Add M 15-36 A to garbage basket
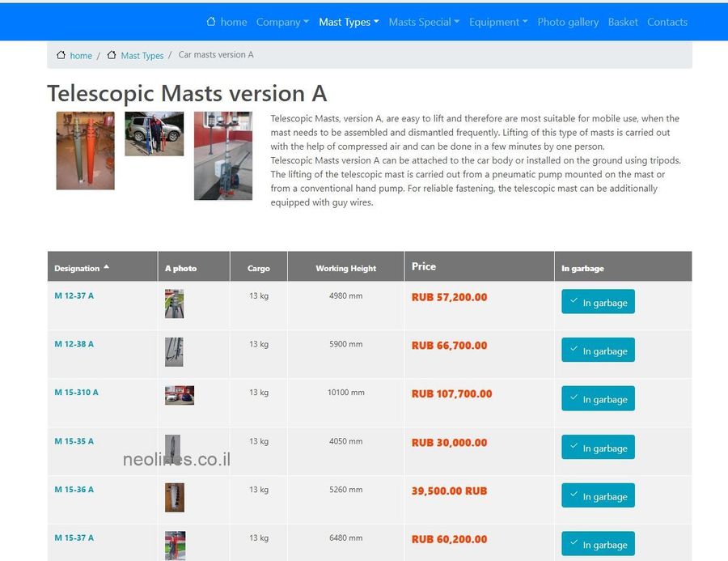The width and height of the screenshot is (728, 561). 598,495
